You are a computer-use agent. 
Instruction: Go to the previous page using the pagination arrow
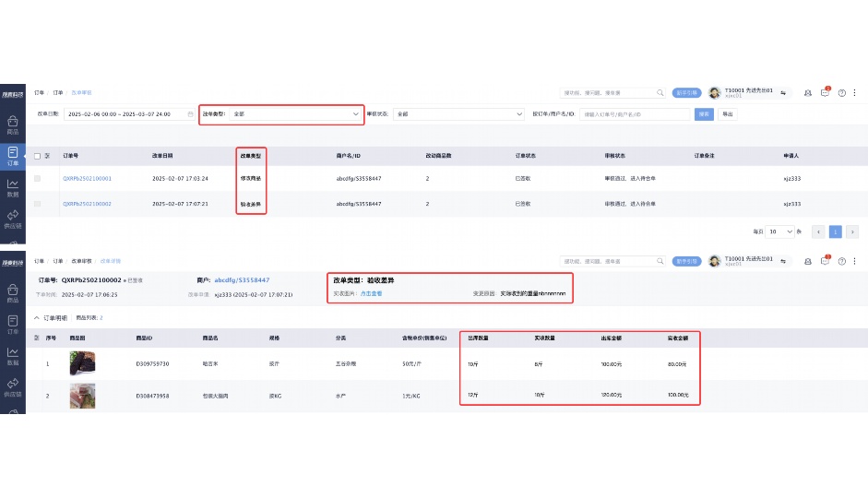pyautogui.click(x=819, y=231)
